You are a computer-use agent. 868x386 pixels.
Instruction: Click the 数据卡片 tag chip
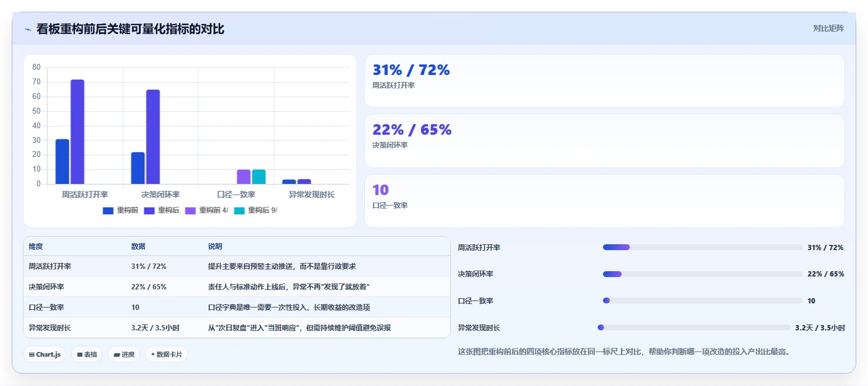pyautogui.click(x=167, y=354)
